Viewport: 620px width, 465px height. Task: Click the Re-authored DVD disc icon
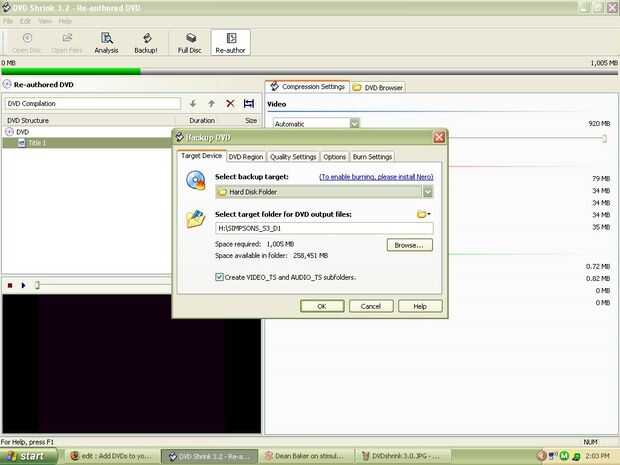tap(7, 84)
